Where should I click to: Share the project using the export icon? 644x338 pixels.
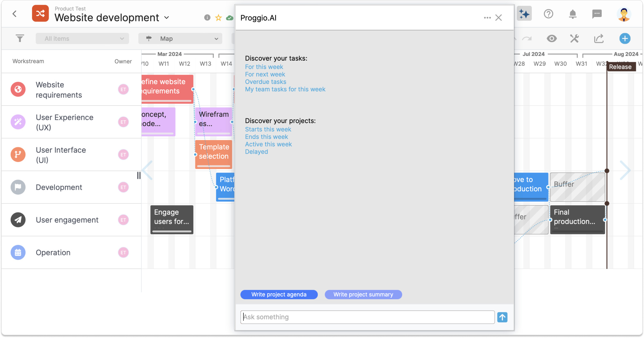tap(598, 38)
